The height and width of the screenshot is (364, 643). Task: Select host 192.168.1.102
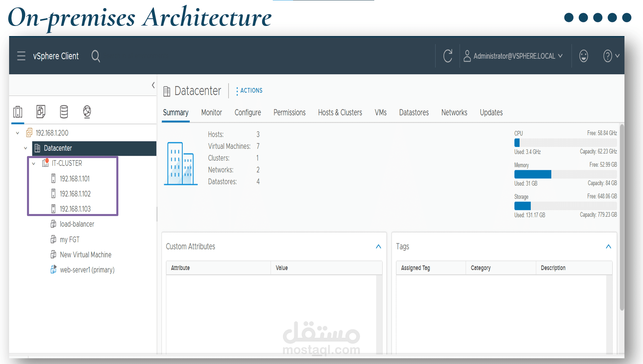[x=75, y=194]
